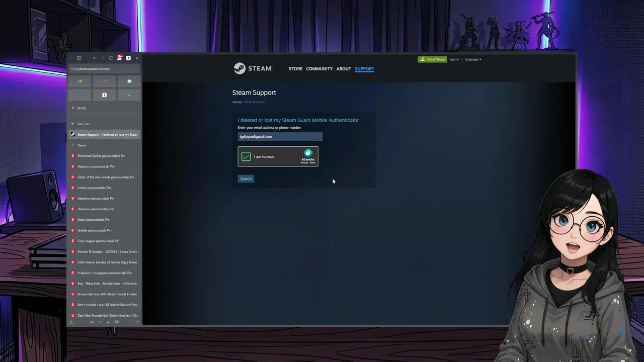644x362 pixels.
Task: Open hCaptcha Privacy link
Action: click(x=304, y=163)
